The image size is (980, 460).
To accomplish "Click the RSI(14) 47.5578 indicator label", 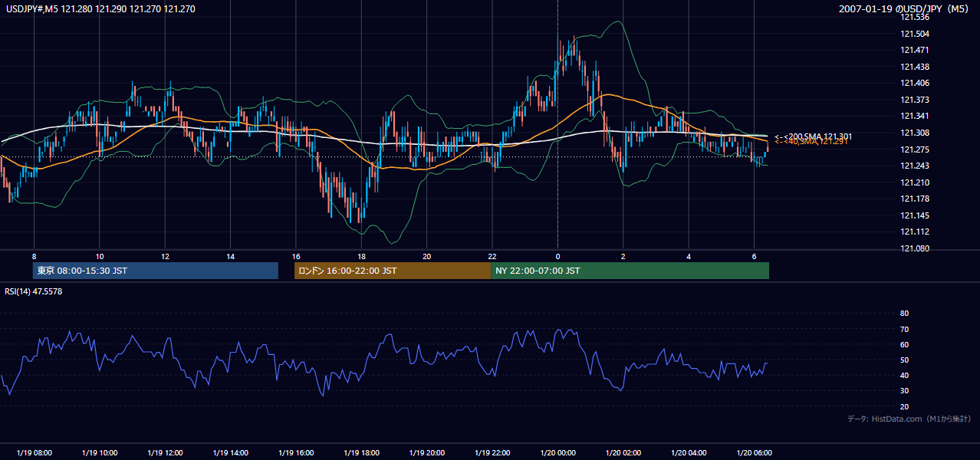I will tap(35, 291).
